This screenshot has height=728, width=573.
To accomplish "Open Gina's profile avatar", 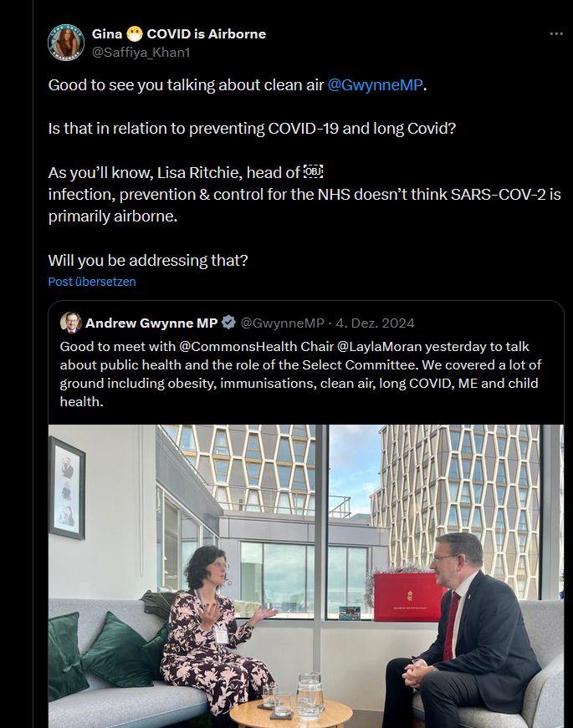I will [x=66, y=43].
